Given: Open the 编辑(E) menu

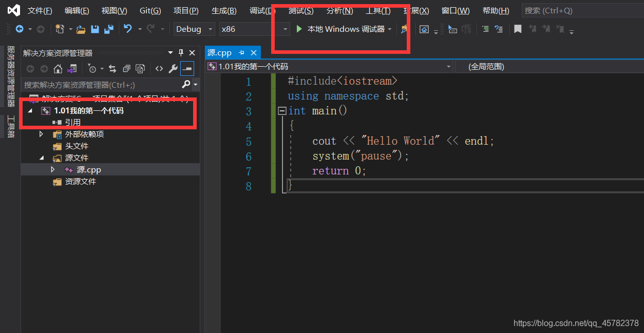Looking at the screenshot, I should click(77, 10).
